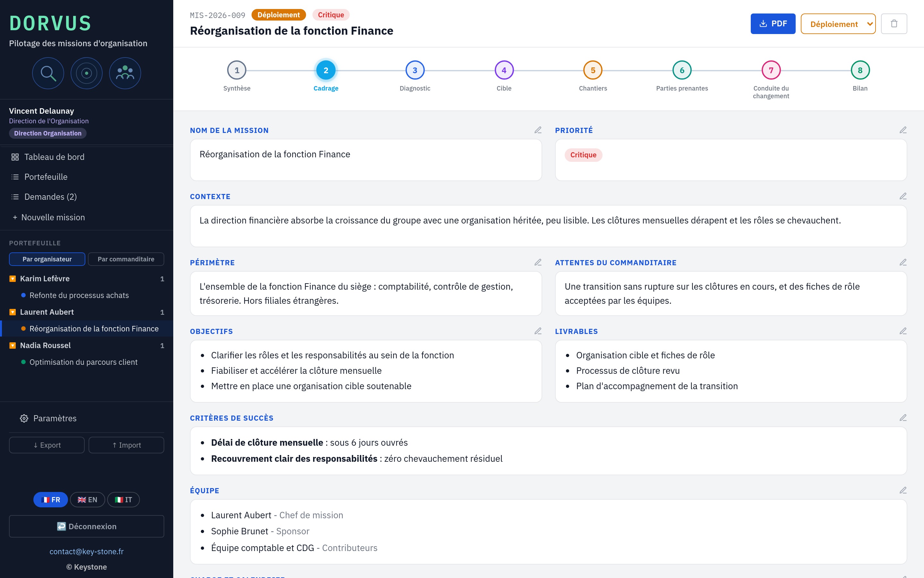Open Portefeuille menu entry
Screen dimensions: 924x578
point(87,177)
